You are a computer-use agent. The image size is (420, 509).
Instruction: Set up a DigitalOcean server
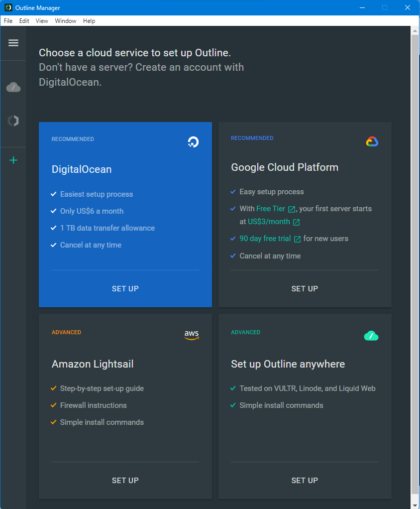(x=125, y=288)
